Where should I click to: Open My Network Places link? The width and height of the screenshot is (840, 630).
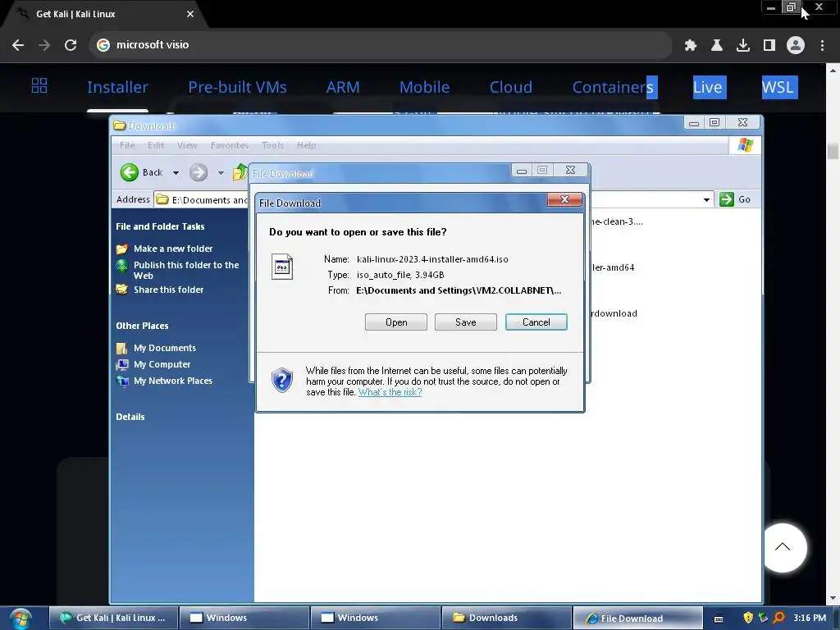[x=172, y=381]
